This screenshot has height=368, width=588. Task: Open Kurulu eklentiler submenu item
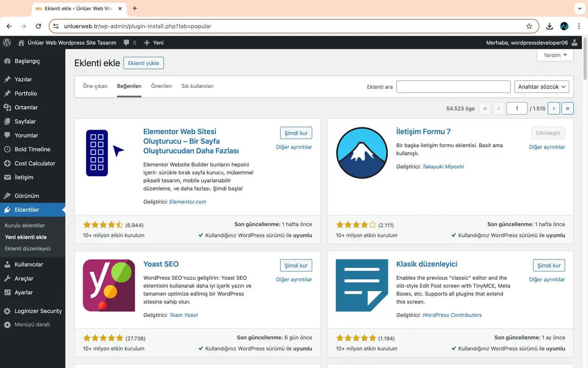click(x=25, y=225)
